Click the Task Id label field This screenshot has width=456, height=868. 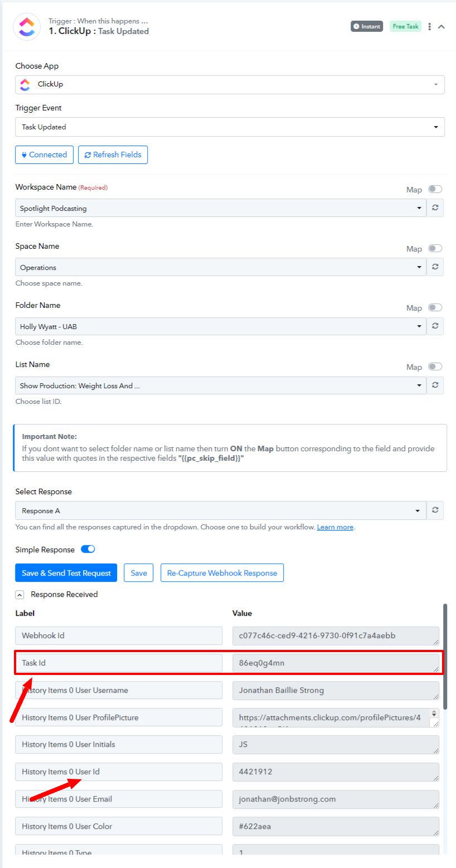[x=119, y=663]
